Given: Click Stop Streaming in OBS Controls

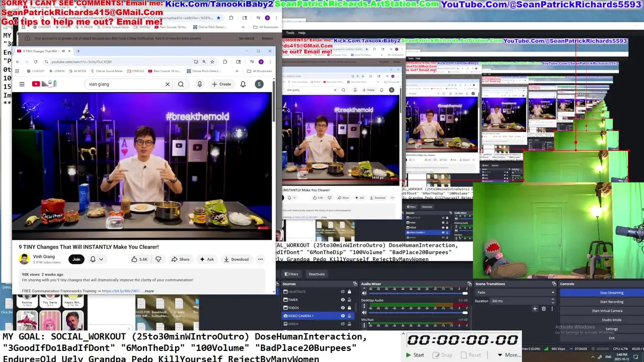Looking at the screenshot, I should pos(611,293).
